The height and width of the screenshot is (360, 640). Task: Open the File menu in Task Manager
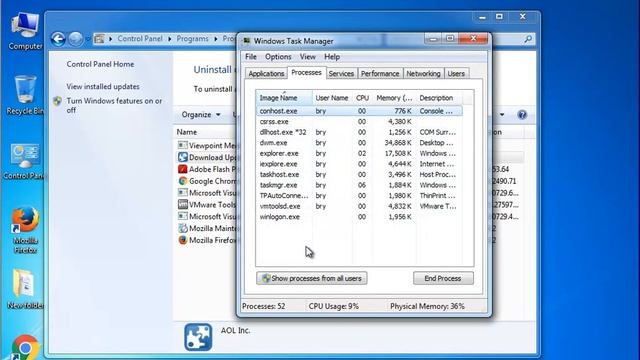click(x=251, y=57)
